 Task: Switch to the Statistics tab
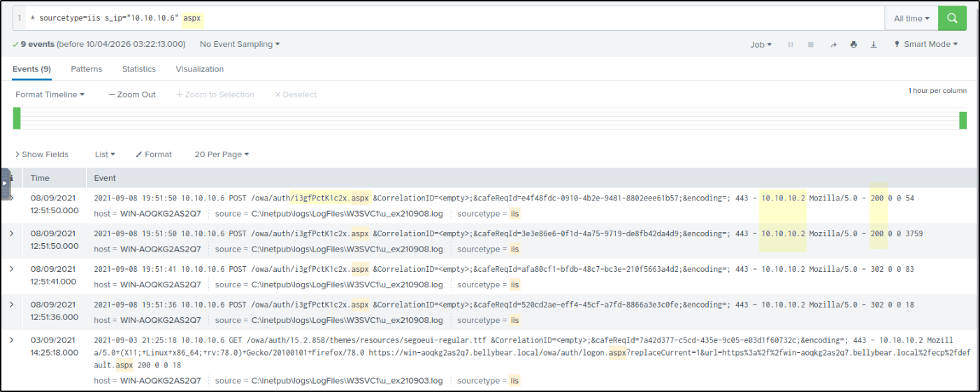pyautogui.click(x=138, y=69)
